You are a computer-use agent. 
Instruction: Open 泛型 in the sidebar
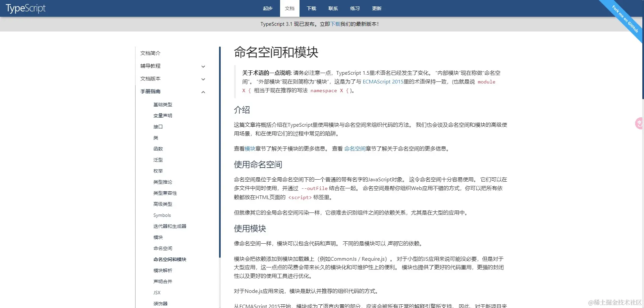pos(158,160)
